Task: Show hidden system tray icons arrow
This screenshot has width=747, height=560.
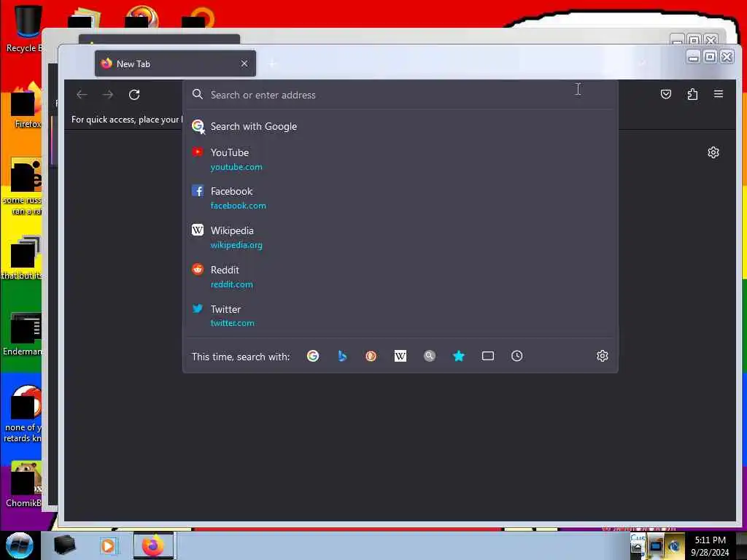Action: (x=636, y=545)
